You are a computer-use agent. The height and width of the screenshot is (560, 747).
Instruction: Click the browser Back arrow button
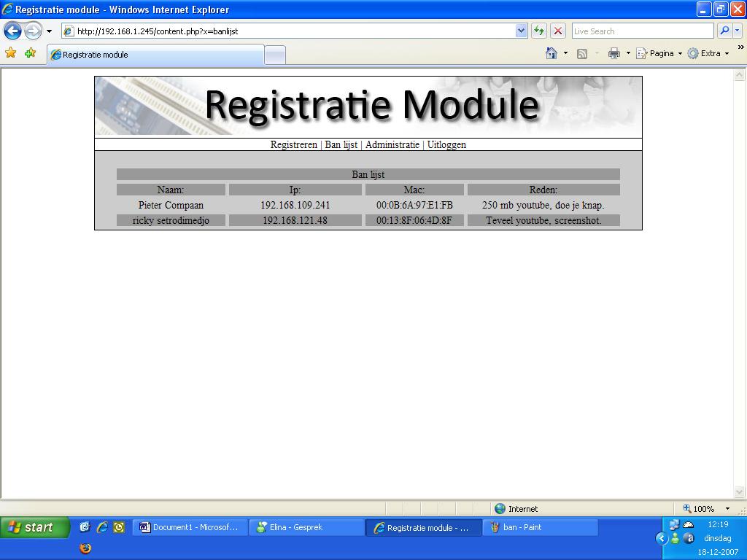click(12, 31)
